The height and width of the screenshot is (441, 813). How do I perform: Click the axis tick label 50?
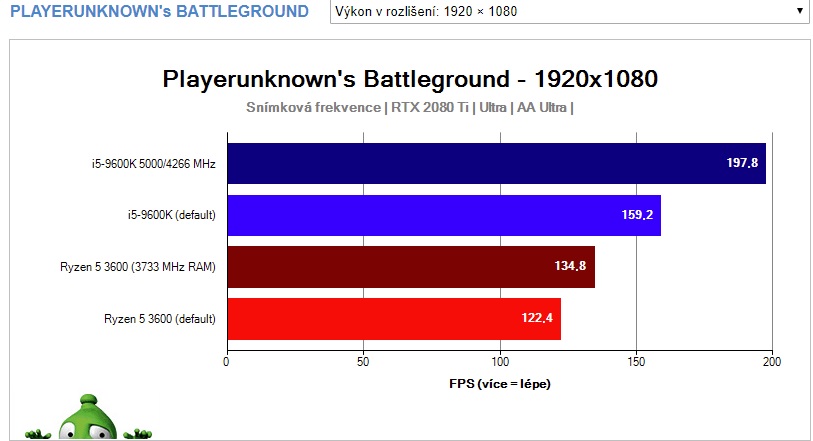point(363,362)
